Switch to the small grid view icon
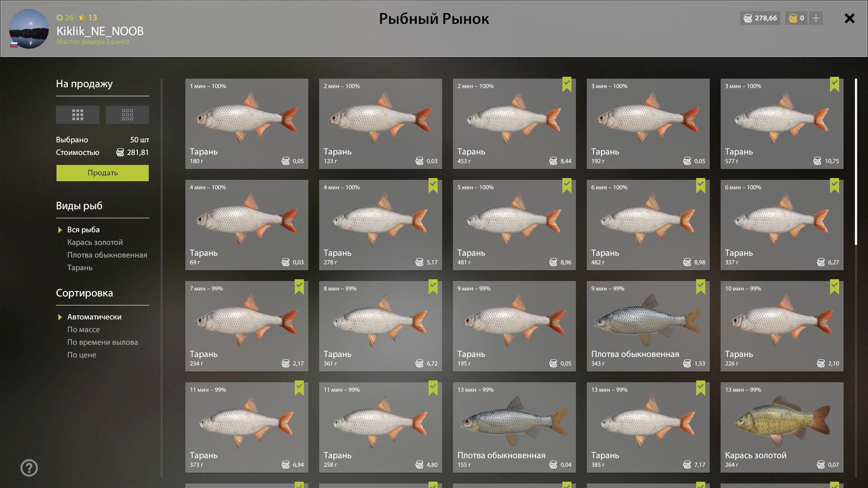Image resolution: width=868 pixels, height=488 pixels. pos(127,115)
